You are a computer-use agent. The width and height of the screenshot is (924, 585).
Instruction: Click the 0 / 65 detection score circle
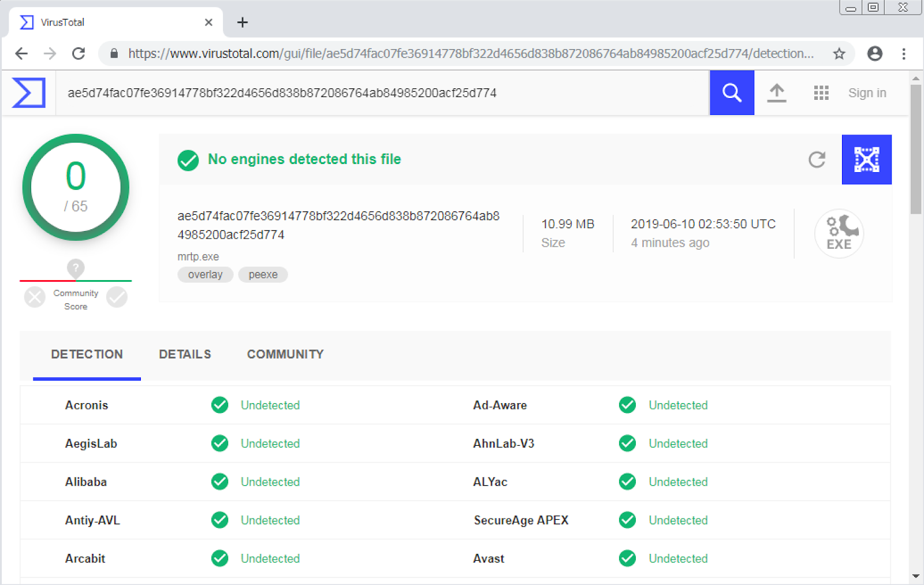point(76,187)
